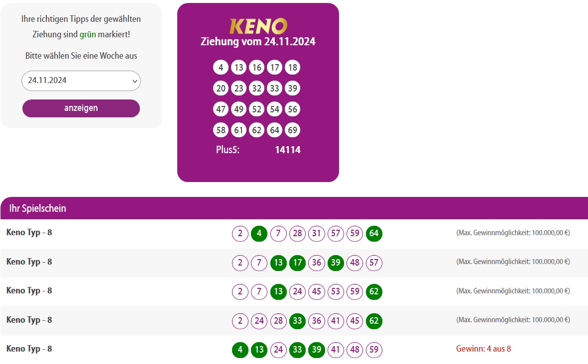
Task: Click the red 'Gewinn: 4 aus 8' text
Action: 483,349
